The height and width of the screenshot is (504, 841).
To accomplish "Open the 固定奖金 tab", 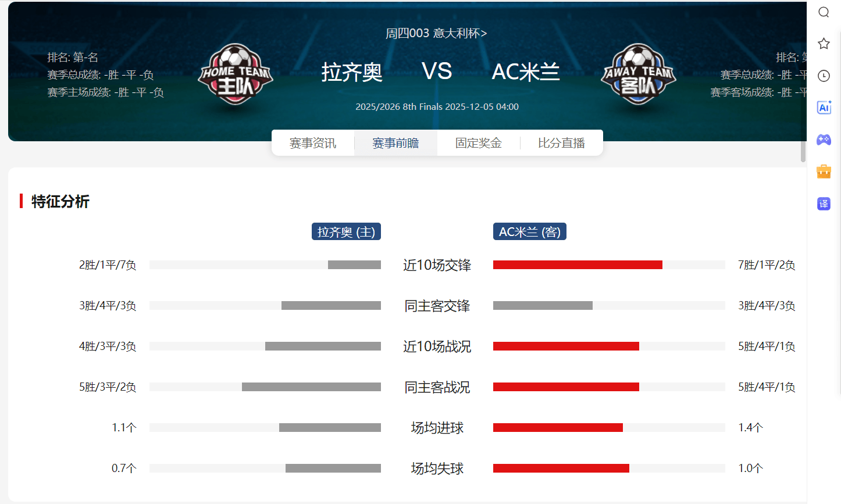I will pyautogui.click(x=479, y=143).
